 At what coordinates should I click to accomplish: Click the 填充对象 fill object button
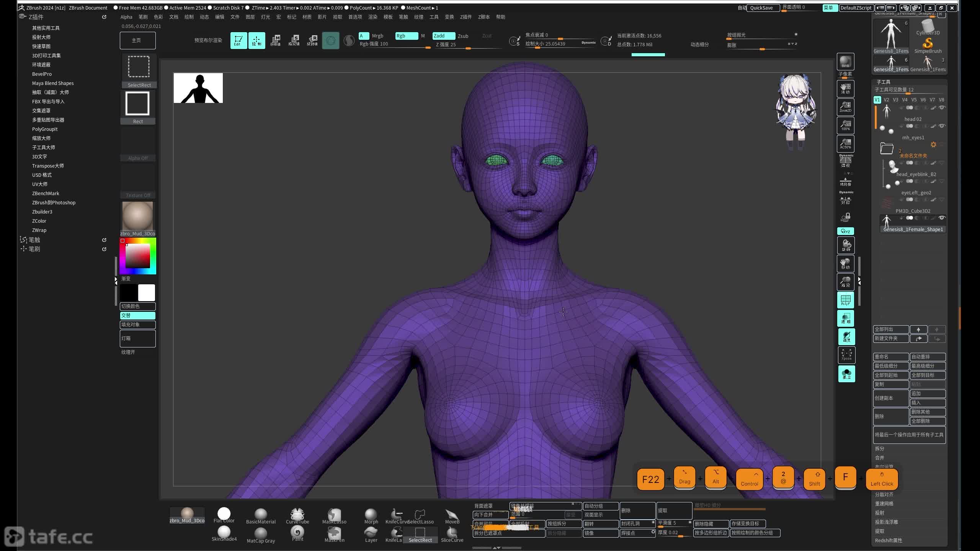point(137,324)
